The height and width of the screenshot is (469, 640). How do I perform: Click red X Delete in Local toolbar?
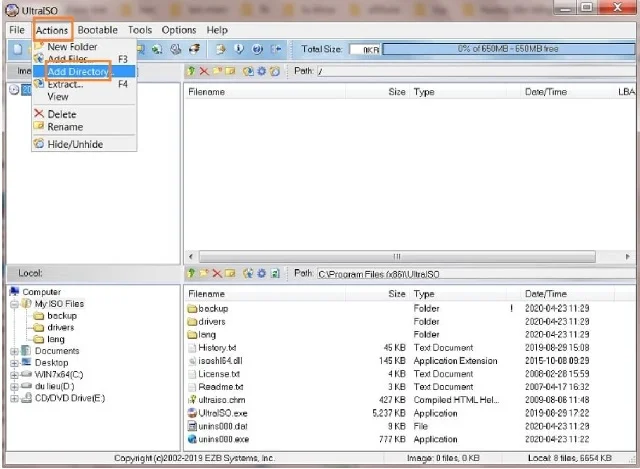click(x=217, y=273)
